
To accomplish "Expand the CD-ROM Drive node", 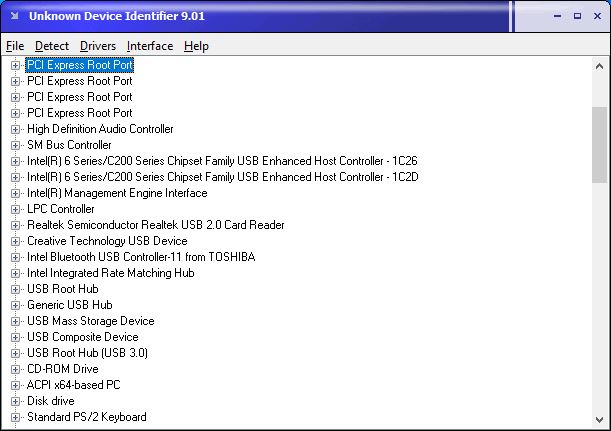I will point(15,369).
